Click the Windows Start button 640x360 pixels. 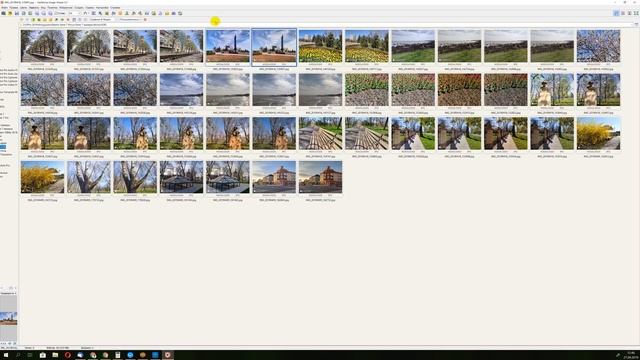point(6,355)
